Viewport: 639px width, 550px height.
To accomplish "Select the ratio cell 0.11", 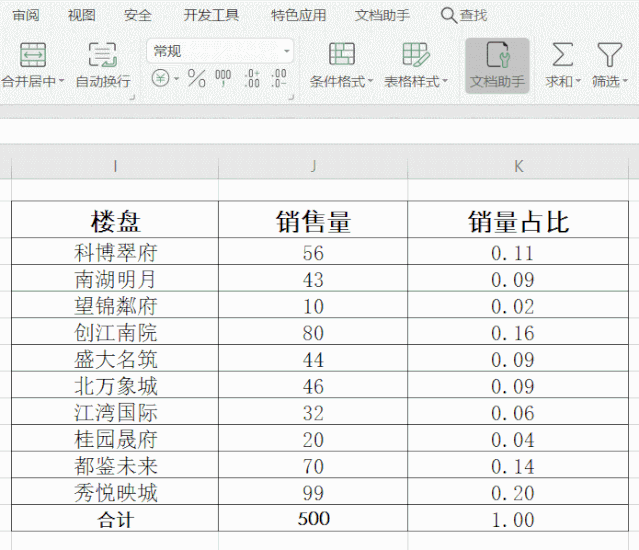I will (x=518, y=252).
